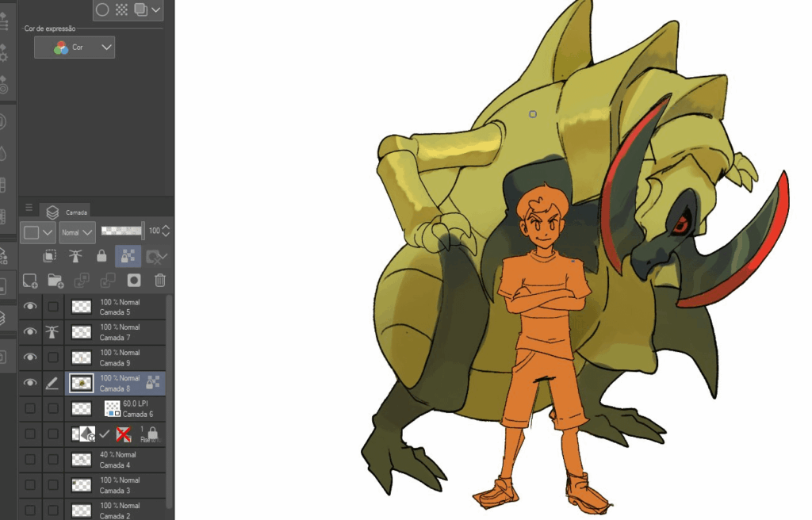The height and width of the screenshot is (520, 812).
Task: Open the Cor expression color dropdown
Action: (75, 47)
